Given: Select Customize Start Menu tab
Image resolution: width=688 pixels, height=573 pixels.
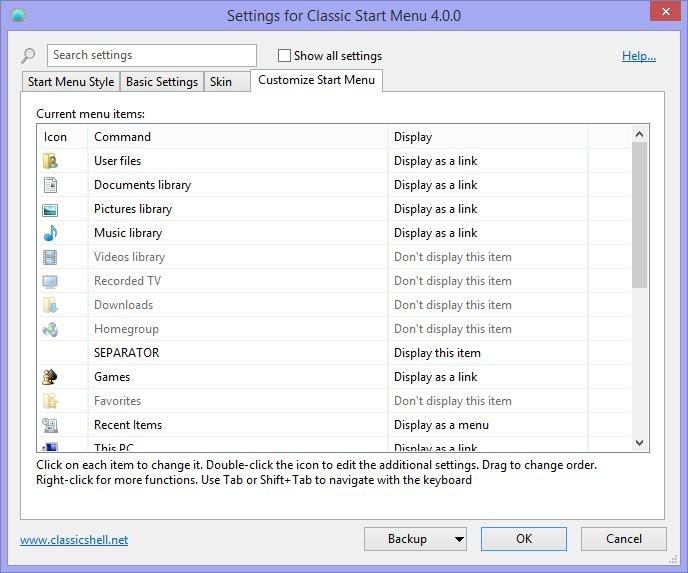Looking at the screenshot, I should coord(316,80).
